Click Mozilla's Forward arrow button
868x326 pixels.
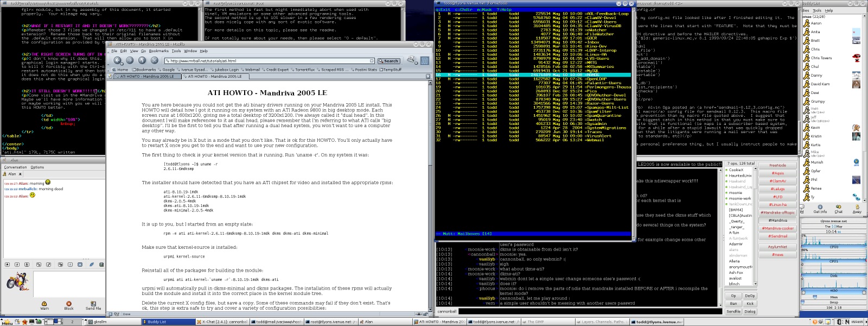[x=130, y=60]
